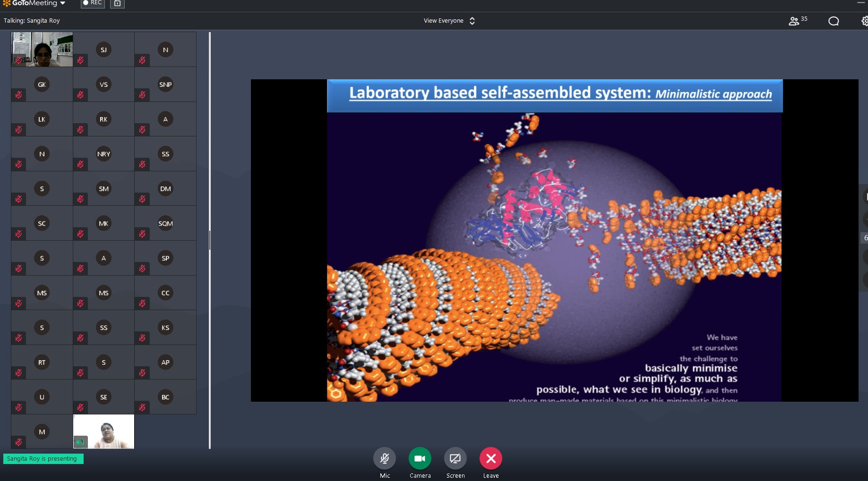Open the settings gear icon
The image size is (868, 481).
pyautogui.click(x=864, y=21)
